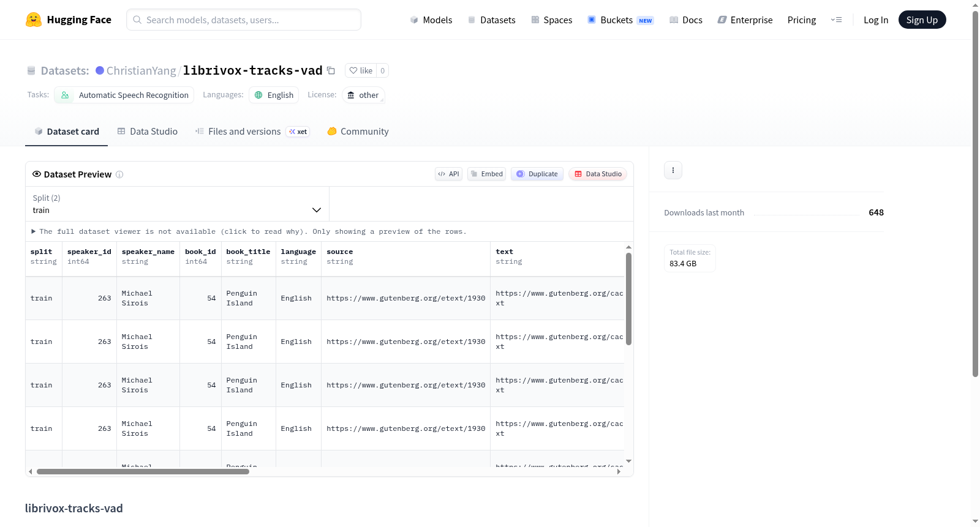Click the like count number
This screenshot has width=980, height=527.
(x=383, y=70)
